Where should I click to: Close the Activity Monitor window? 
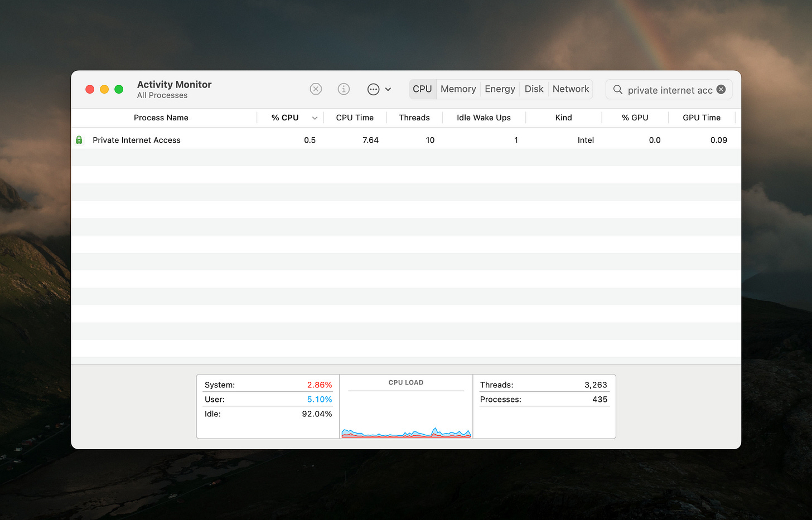[x=90, y=89]
